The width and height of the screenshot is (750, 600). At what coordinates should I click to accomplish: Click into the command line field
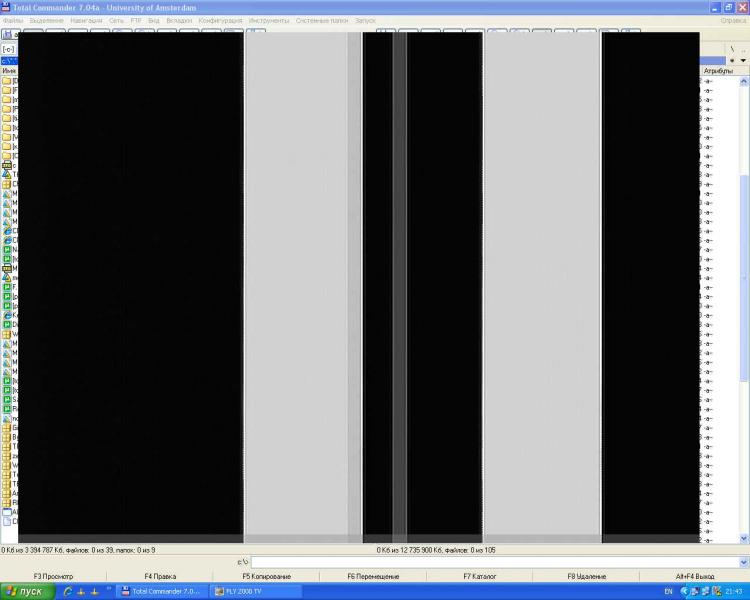(490, 563)
